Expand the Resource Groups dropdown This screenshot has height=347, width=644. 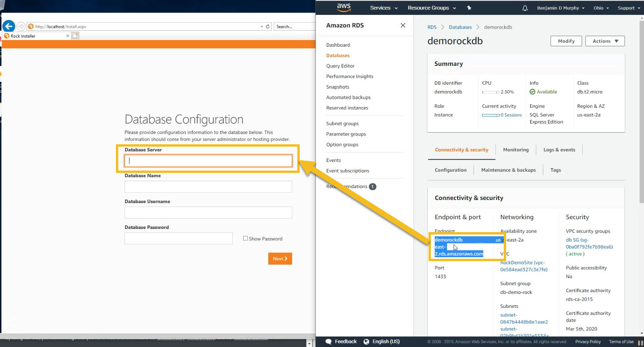(x=432, y=8)
